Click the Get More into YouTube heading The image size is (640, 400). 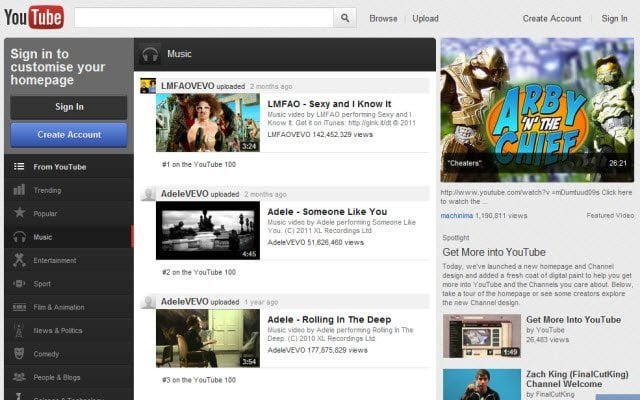[x=494, y=252]
